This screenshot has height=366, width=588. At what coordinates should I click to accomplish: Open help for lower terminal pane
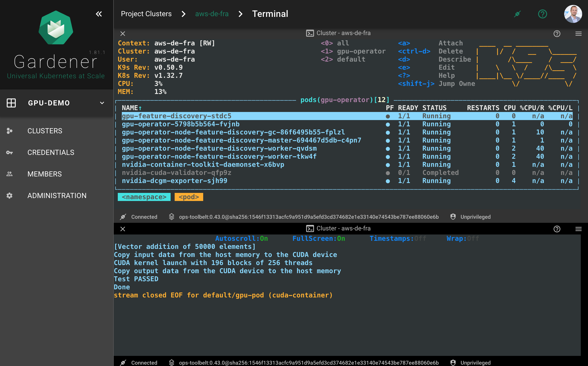(557, 229)
